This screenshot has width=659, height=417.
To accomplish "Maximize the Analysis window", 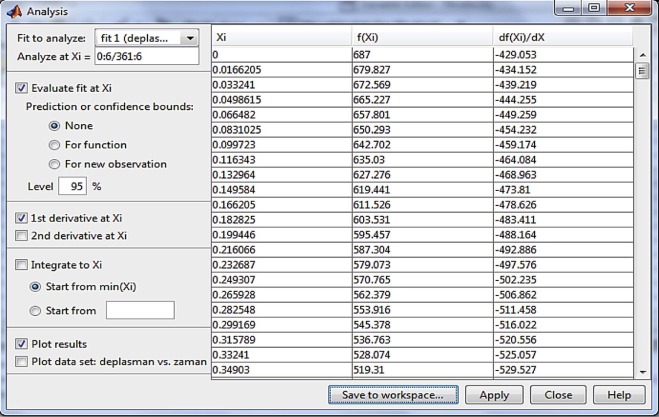I will point(594,8).
